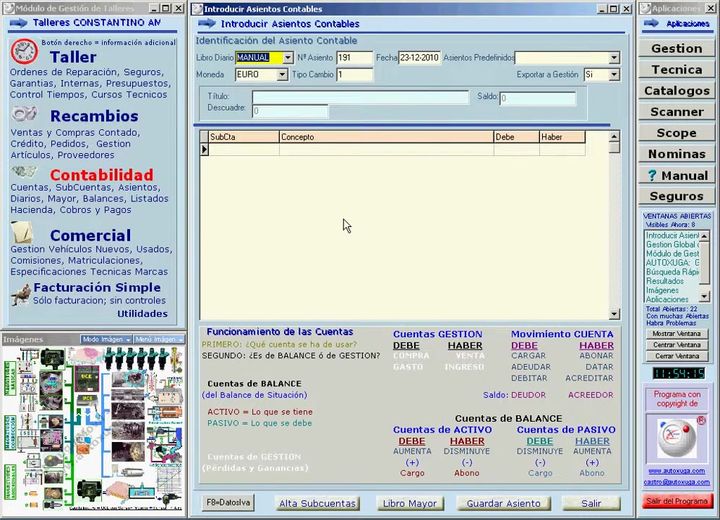
Task: Click the Centrar Ventana button
Action: (676, 345)
